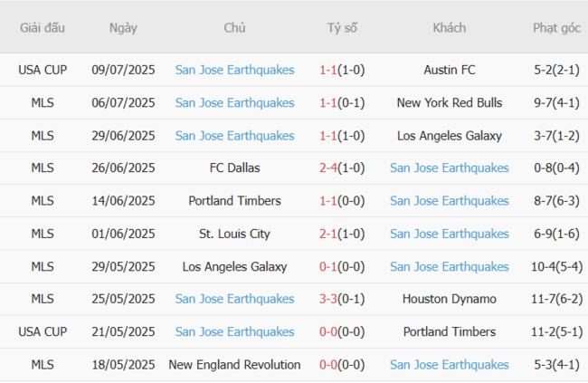588x383 pixels.
Task: Click the "Giải đấu" column header
Action: coord(43,28)
